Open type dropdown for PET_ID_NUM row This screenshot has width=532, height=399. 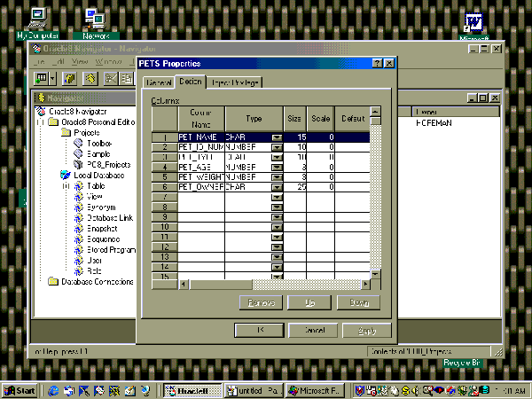coord(278,147)
